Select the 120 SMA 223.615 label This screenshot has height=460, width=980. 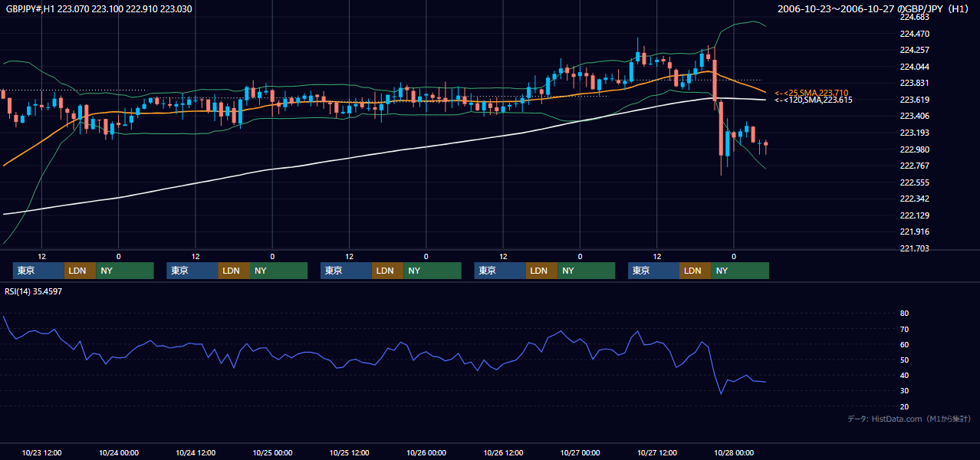812,100
